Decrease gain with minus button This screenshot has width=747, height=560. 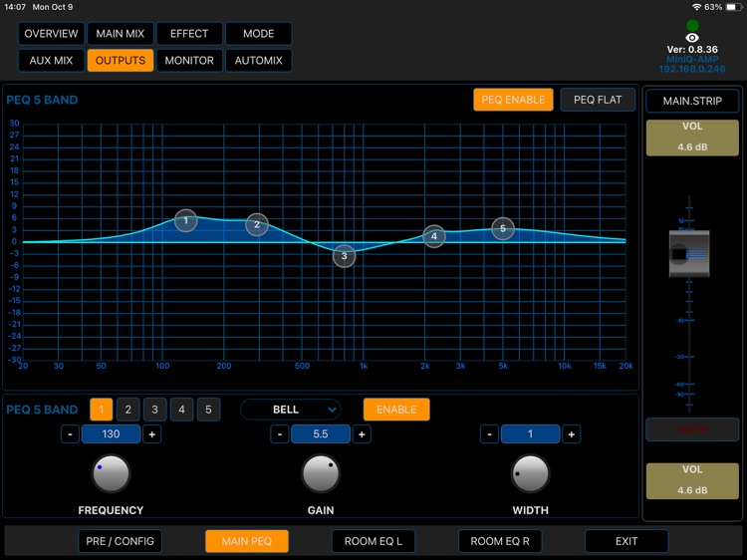[280, 434]
